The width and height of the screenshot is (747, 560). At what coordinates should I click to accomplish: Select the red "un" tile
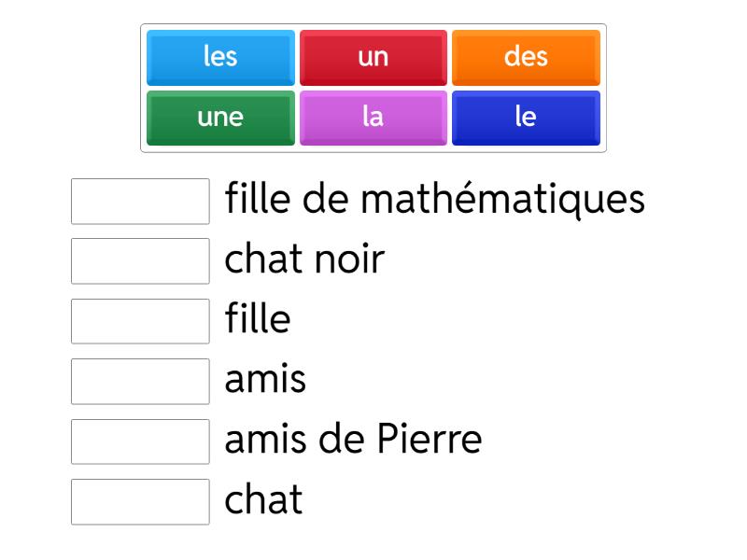373,57
